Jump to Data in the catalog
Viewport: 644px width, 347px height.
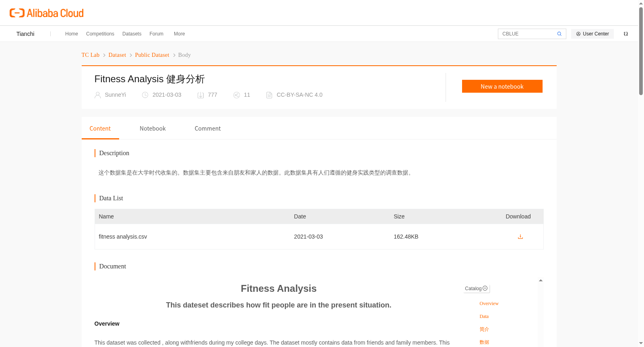pos(484,316)
